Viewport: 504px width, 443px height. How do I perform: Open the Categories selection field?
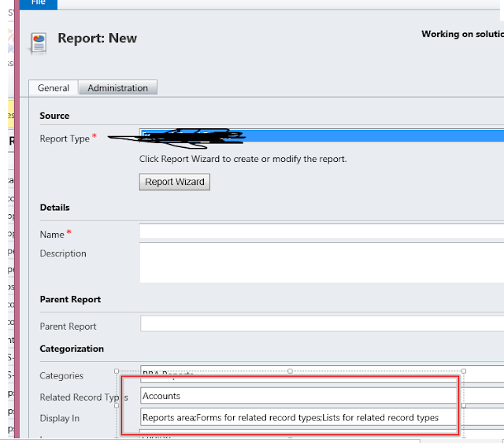tap(321, 374)
